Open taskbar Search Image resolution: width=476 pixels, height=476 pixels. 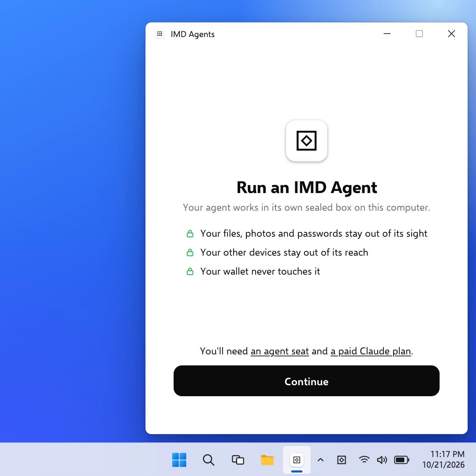click(x=208, y=460)
